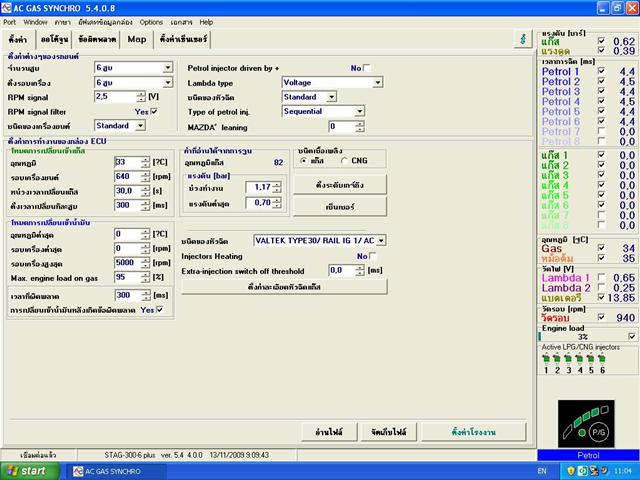Click active LPG/CNG injector icon 1

point(545,357)
